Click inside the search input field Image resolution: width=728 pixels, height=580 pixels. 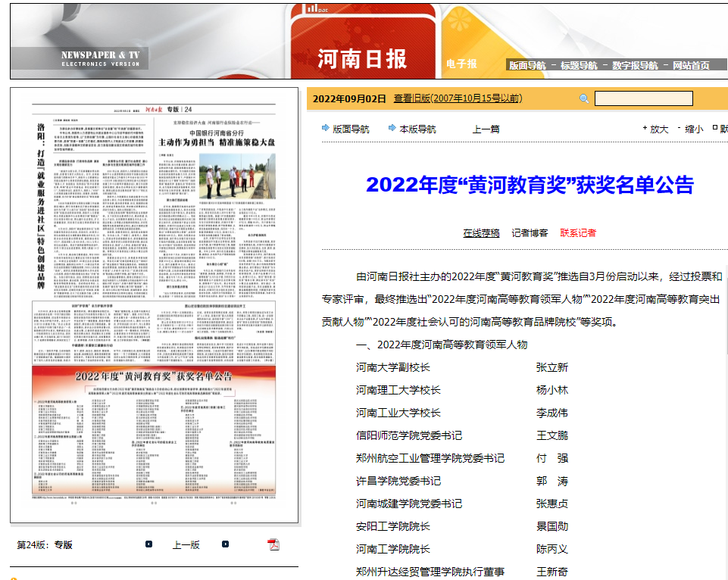click(643, 98)
